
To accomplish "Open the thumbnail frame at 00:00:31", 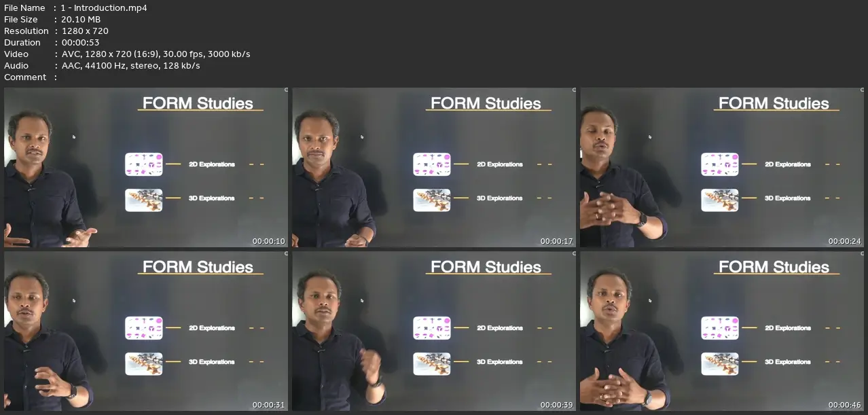I will pyautogui.click(x=146, y=331).
